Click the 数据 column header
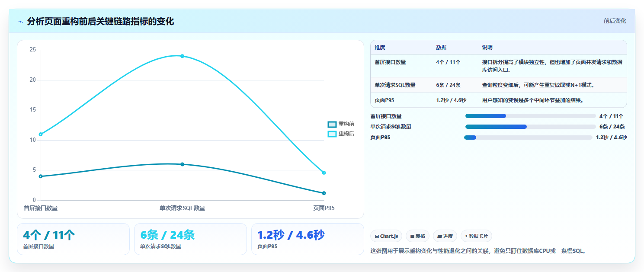 441,48
